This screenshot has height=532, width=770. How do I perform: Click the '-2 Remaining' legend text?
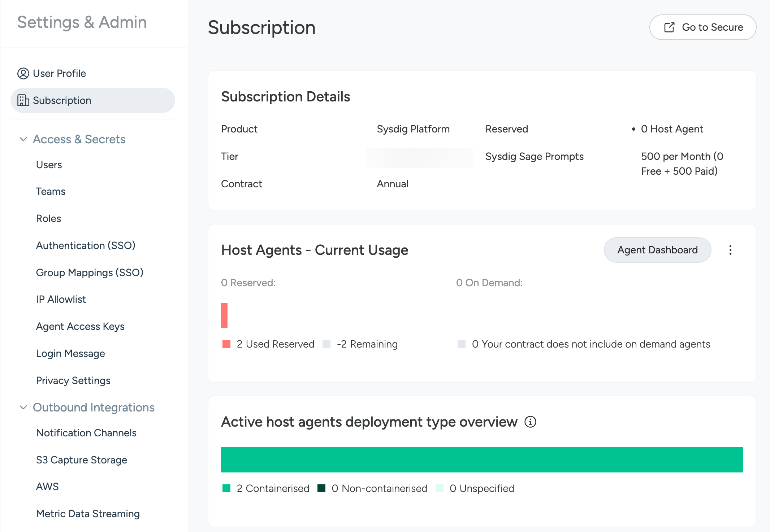point(367,344)
